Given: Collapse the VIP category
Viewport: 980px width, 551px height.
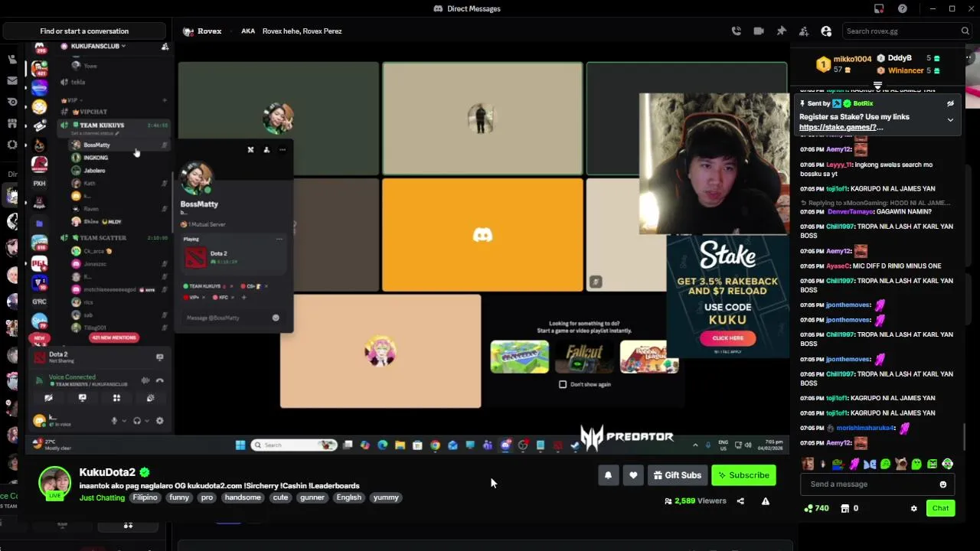Looking at the screenshot, I should coord(73,100).
